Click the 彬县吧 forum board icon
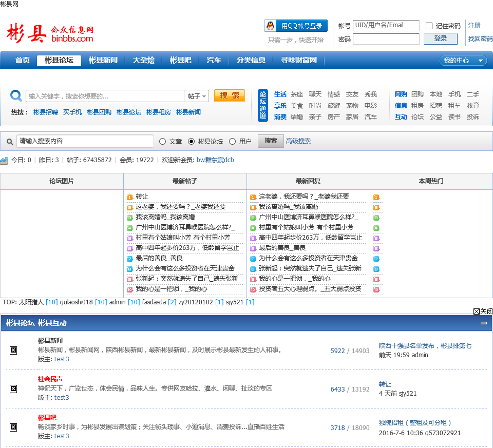493x448 pixels. click(x=13, y=427)
